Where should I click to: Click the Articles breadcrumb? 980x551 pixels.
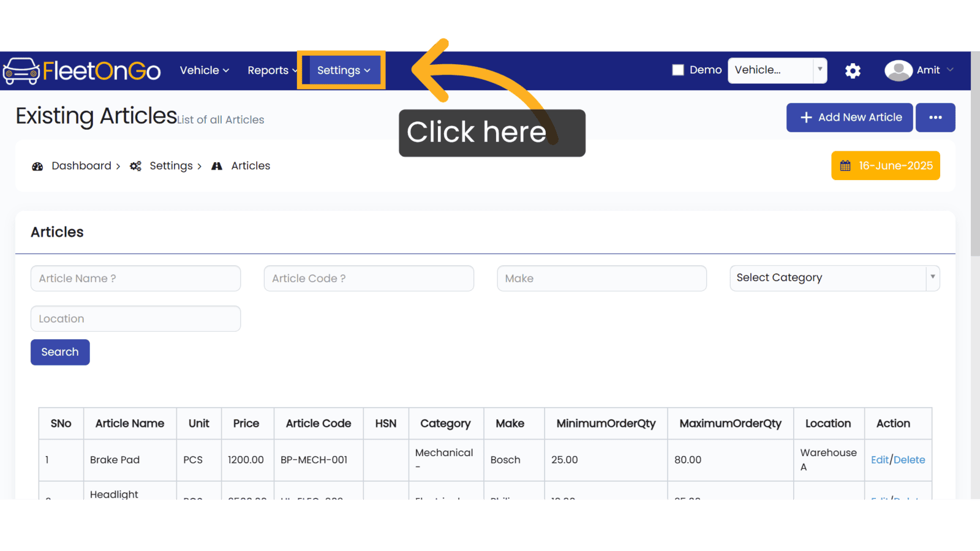[x=251, y=166]
